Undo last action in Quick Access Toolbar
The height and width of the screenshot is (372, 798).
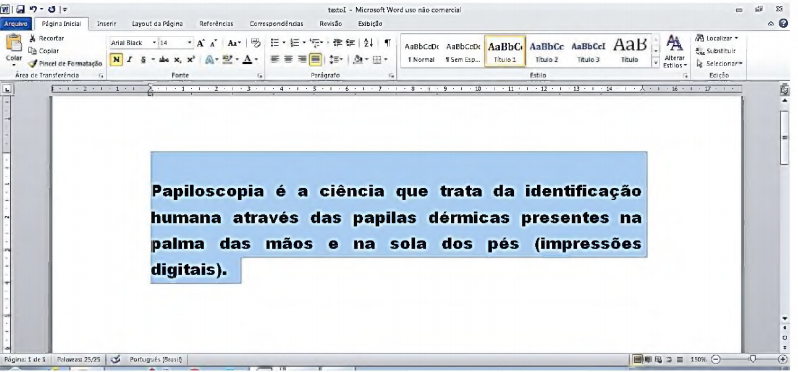tap(33, 10)
